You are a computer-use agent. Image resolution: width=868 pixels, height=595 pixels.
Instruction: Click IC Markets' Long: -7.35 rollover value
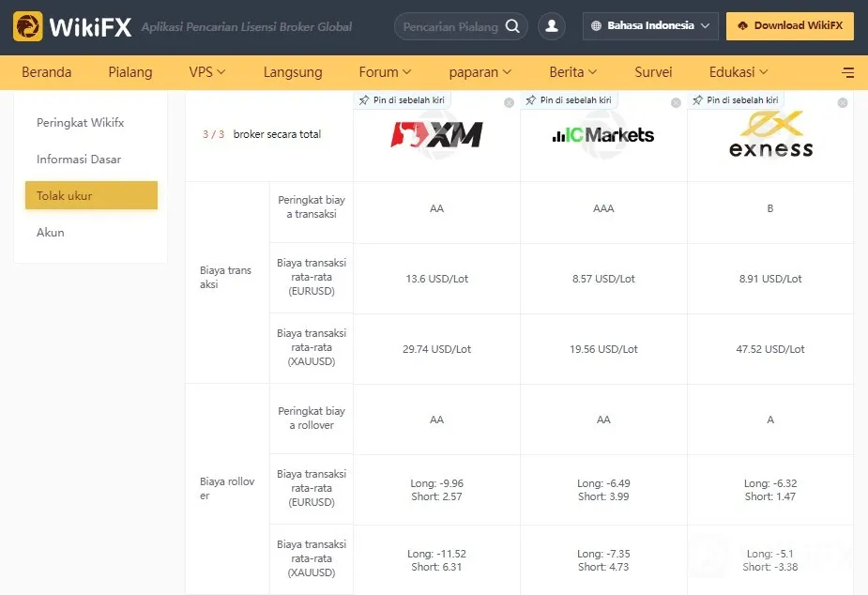603,554
